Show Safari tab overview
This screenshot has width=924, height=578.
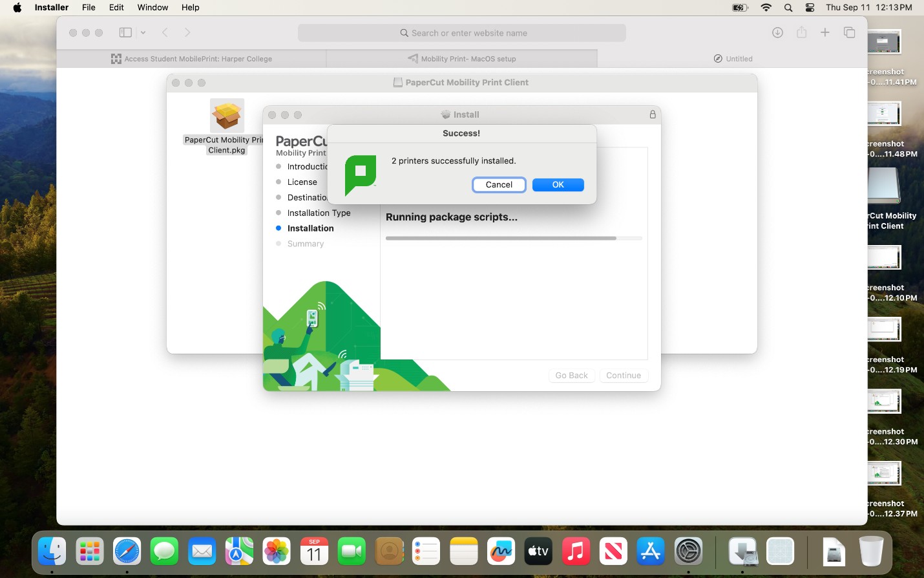849,33
